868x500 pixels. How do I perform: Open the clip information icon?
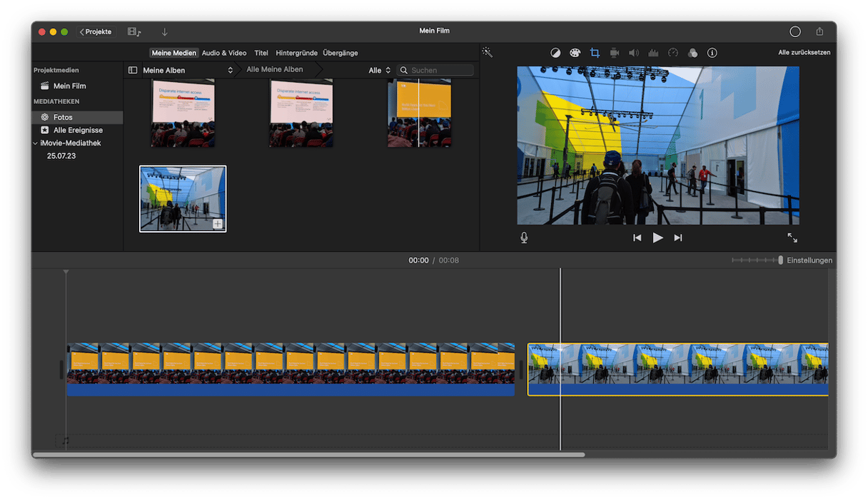(x=712, y=53)
